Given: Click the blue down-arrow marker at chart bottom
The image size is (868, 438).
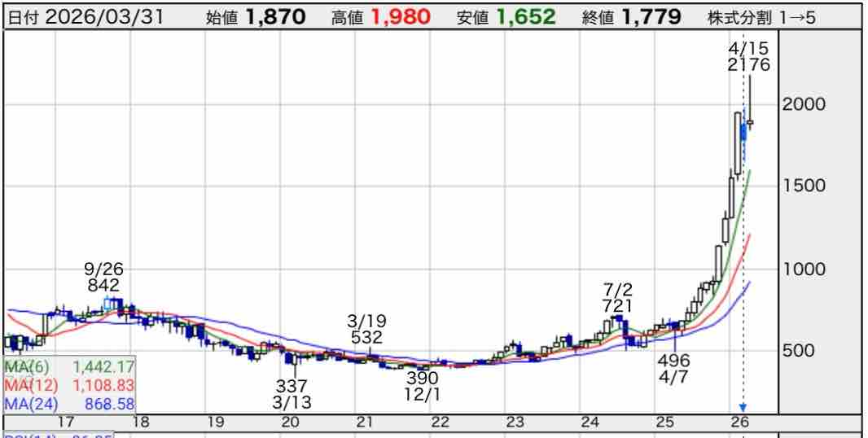Looking at the screenshot, I should click(x=742, y=407).
